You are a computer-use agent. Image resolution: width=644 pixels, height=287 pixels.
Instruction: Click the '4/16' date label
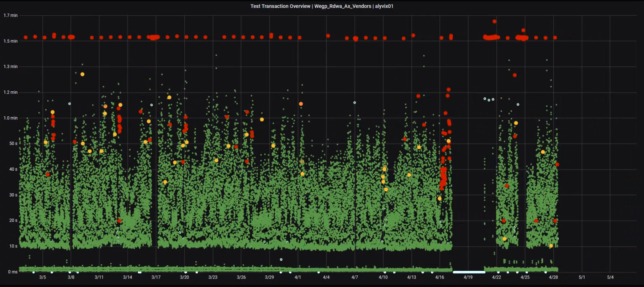point(440,277)
